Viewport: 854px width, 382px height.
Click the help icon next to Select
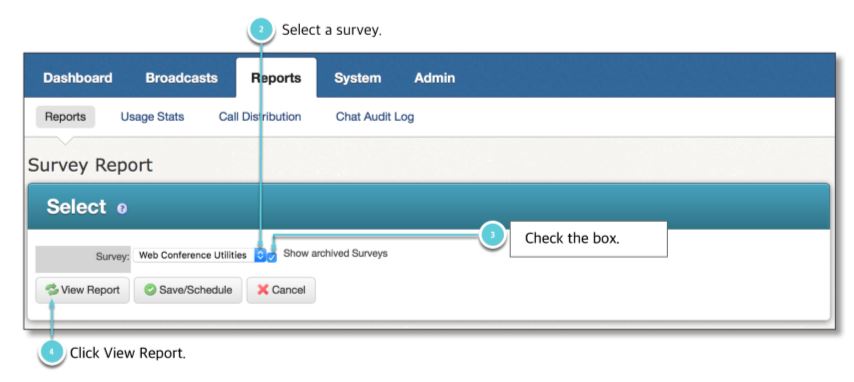point(122,208)
